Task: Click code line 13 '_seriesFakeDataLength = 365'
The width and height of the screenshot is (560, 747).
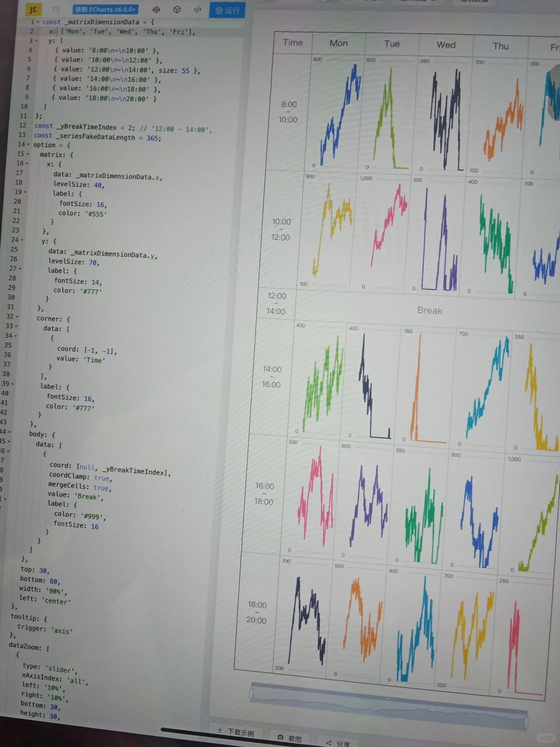Action: coord(97,136)
